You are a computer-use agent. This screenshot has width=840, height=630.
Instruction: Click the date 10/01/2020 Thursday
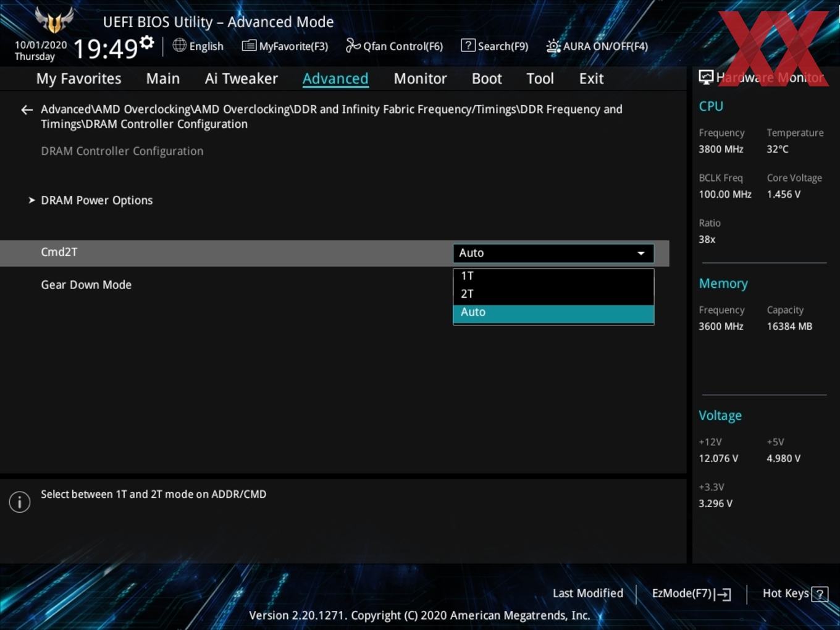[x=40, y=51]
